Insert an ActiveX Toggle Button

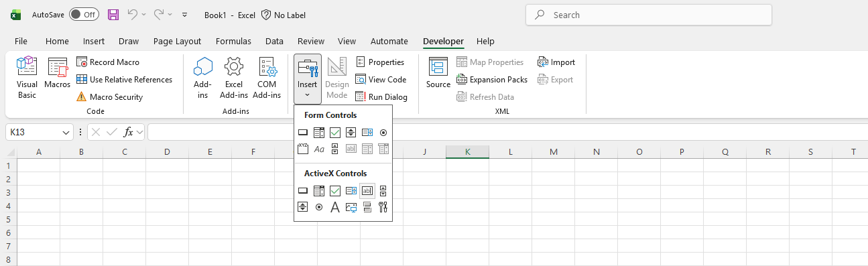click(367, 207)
